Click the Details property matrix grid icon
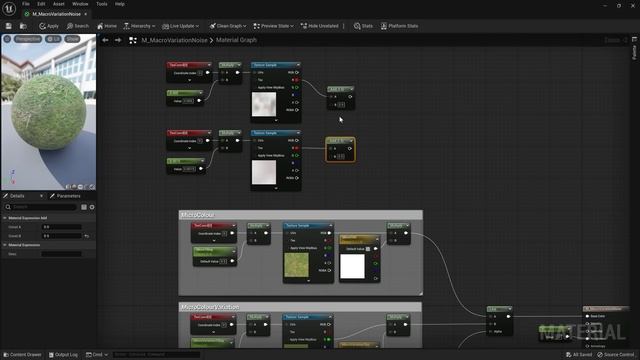This screenshot has width=640, height=360. point(84,207)
